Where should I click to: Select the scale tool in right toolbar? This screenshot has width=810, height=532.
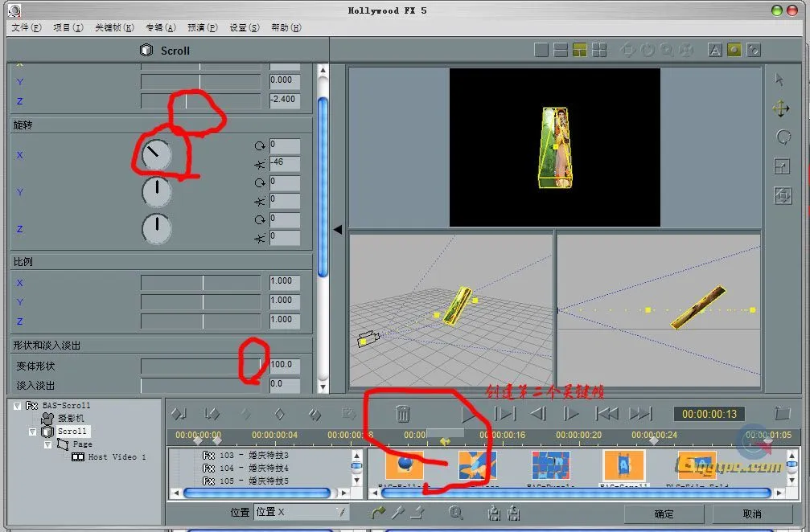coord(782,167)
